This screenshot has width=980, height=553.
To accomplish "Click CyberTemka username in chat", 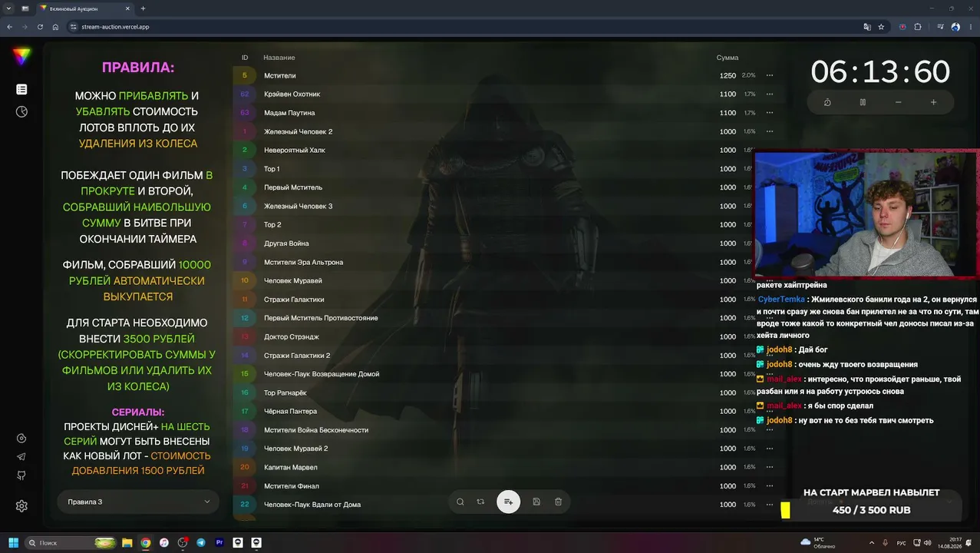I will 781,300.
